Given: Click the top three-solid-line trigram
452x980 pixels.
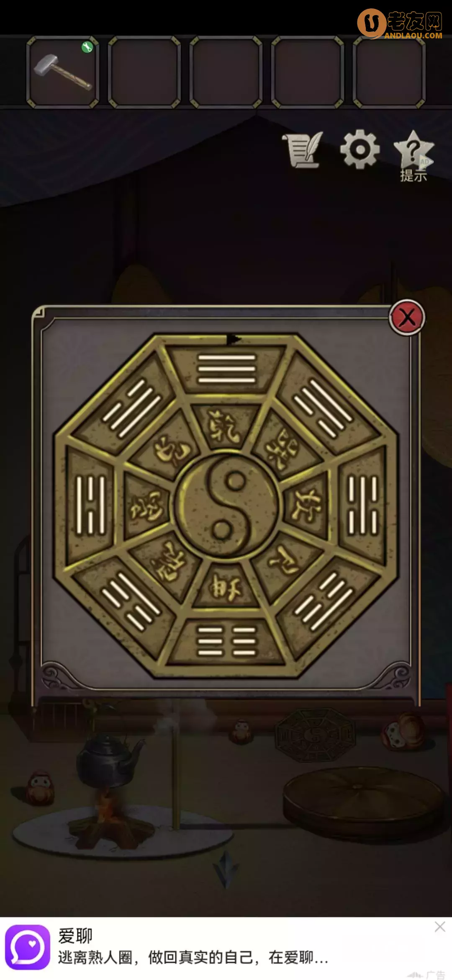Looking at the screenshot, I should (226, 369).
